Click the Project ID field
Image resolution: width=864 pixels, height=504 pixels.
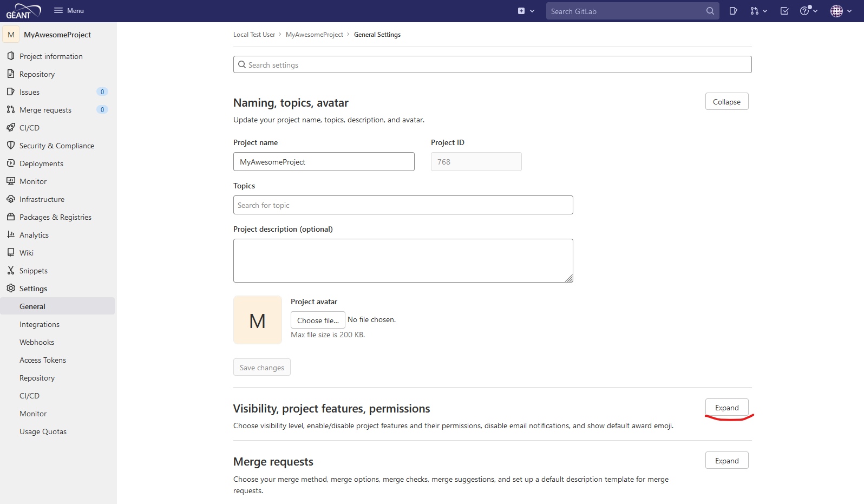point(476,162)
